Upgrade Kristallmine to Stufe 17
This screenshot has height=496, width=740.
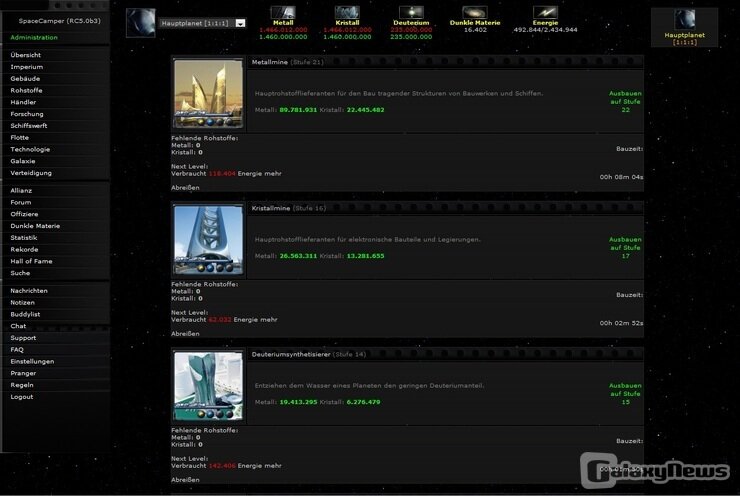[x=625, y=247]
